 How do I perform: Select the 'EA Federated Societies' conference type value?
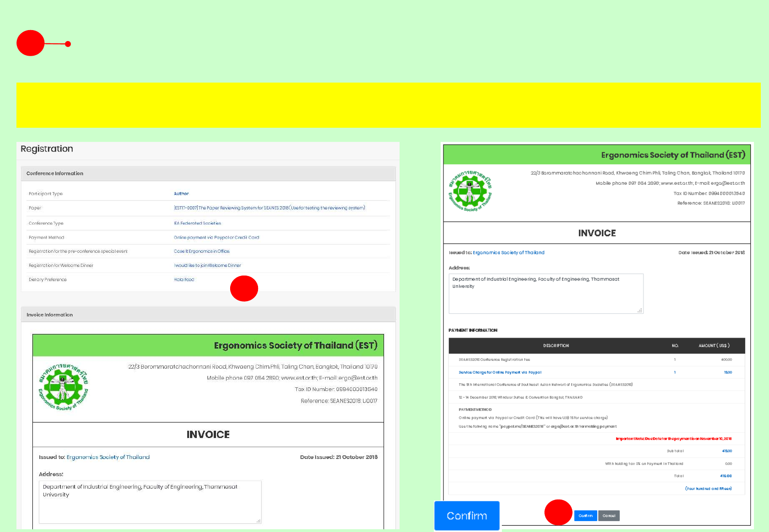tap(197, 223)
